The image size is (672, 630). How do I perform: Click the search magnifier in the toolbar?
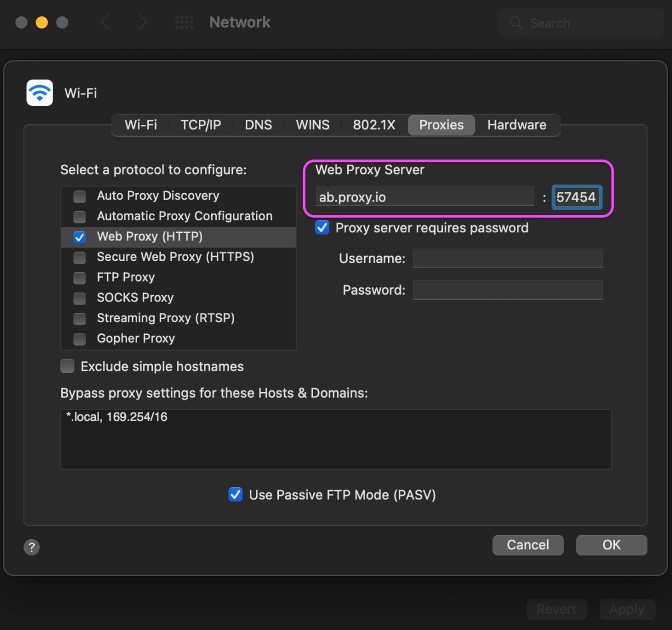click(515, 22)
